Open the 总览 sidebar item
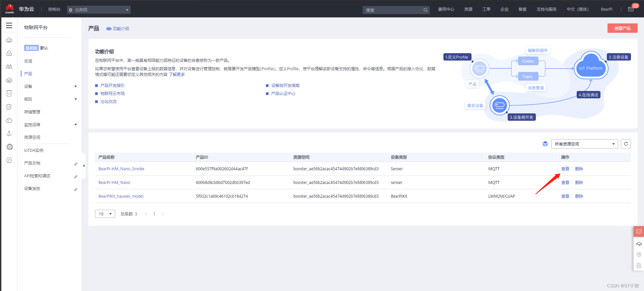Image resolution: width=644 pixels, height=291 pixels. (28, 61)
